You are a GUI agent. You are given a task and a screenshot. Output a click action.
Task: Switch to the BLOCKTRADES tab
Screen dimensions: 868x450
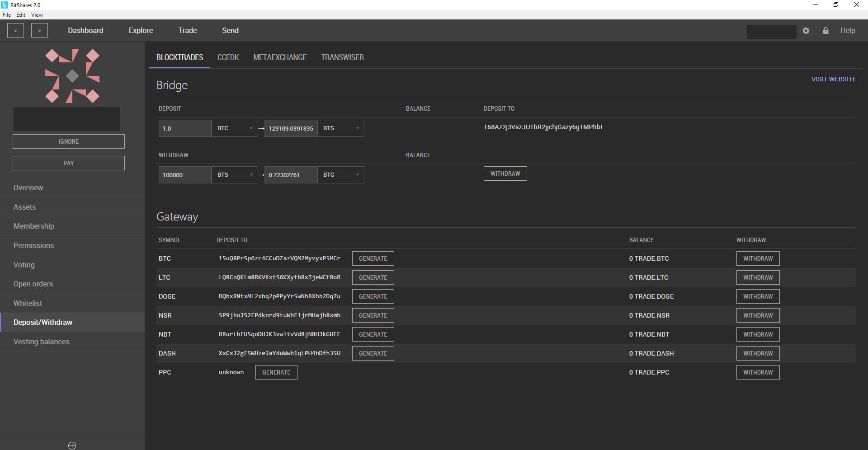(179, 57)
